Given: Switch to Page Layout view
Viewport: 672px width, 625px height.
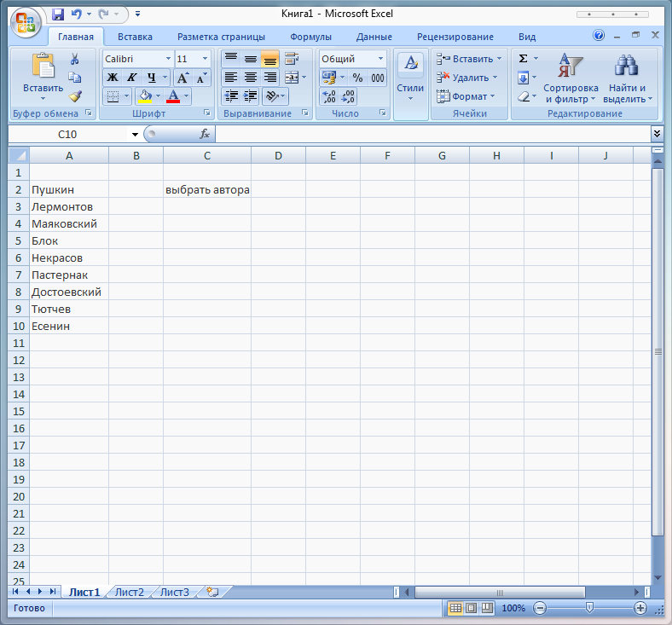Looking at the screenshot, I should pyautogui.click(x=471, y=608).
